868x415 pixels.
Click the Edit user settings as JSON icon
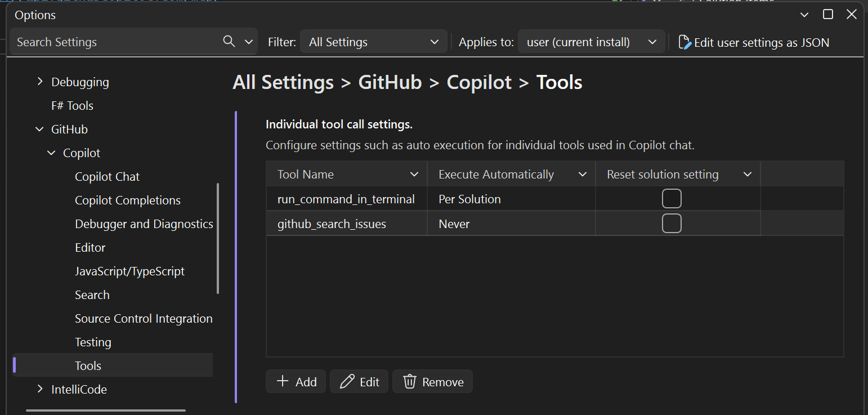click(x=684, y=42)
